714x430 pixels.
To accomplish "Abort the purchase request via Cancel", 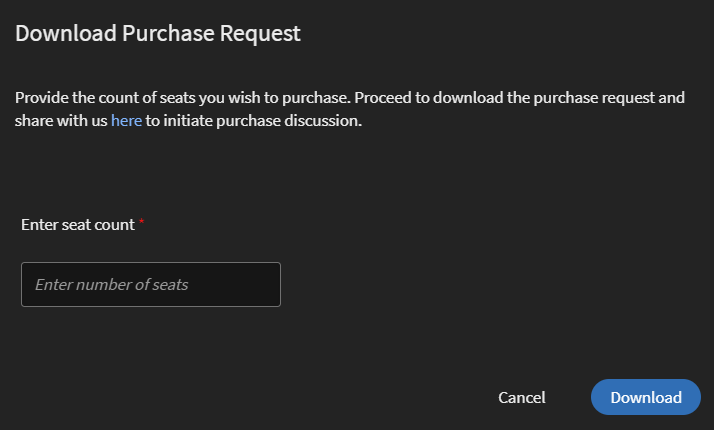I will [522, 397].
